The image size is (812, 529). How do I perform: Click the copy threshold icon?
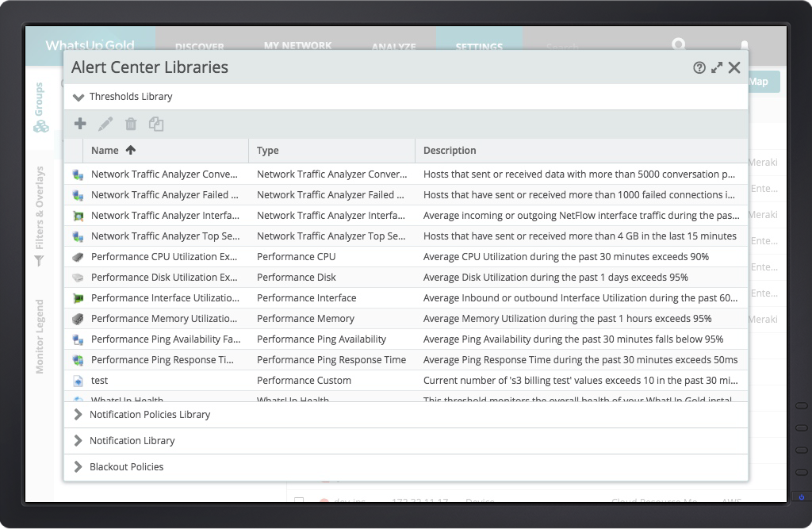[156, 124]
